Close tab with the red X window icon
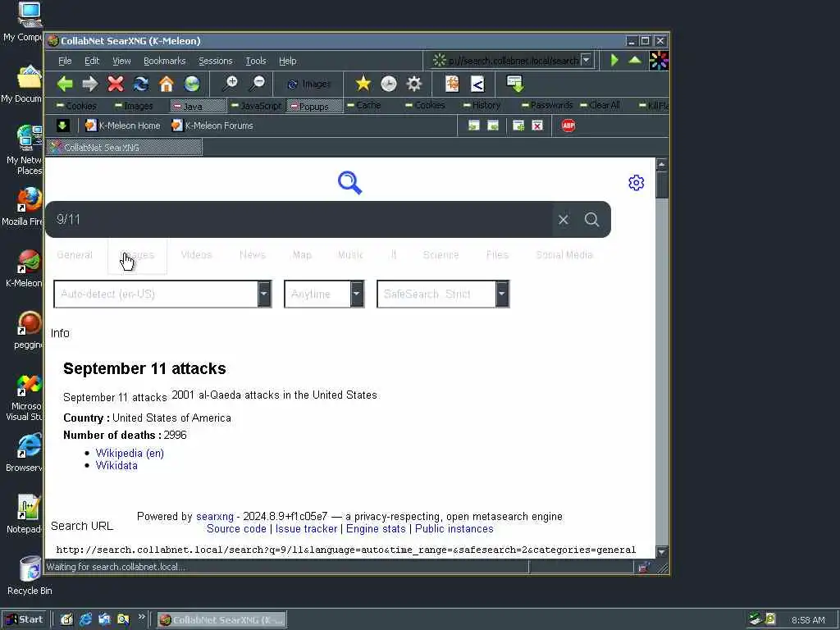The width and height of the screenshot is (840, 630). pyautogui.click(x=537, y=126)
